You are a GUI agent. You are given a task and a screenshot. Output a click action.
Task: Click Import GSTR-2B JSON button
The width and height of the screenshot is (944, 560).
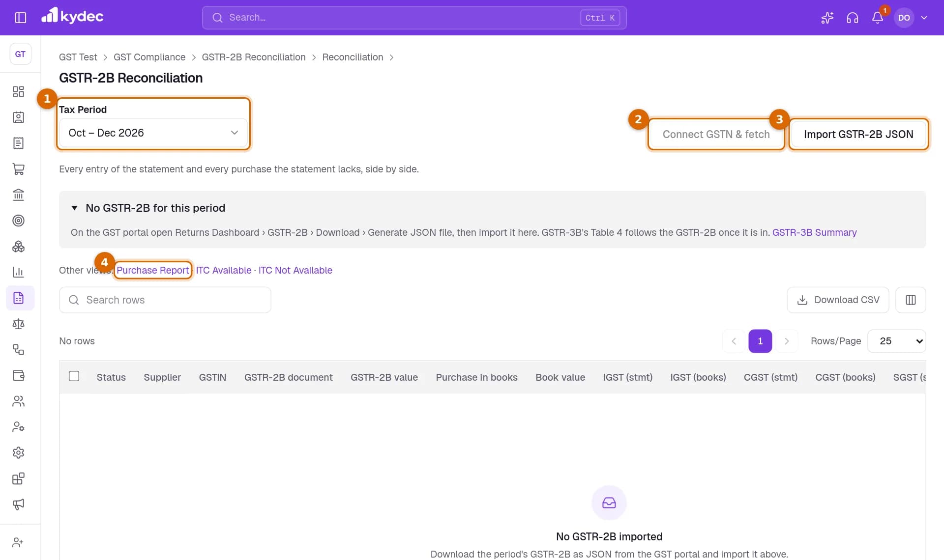pyautogui.click(x=858, y=134)
